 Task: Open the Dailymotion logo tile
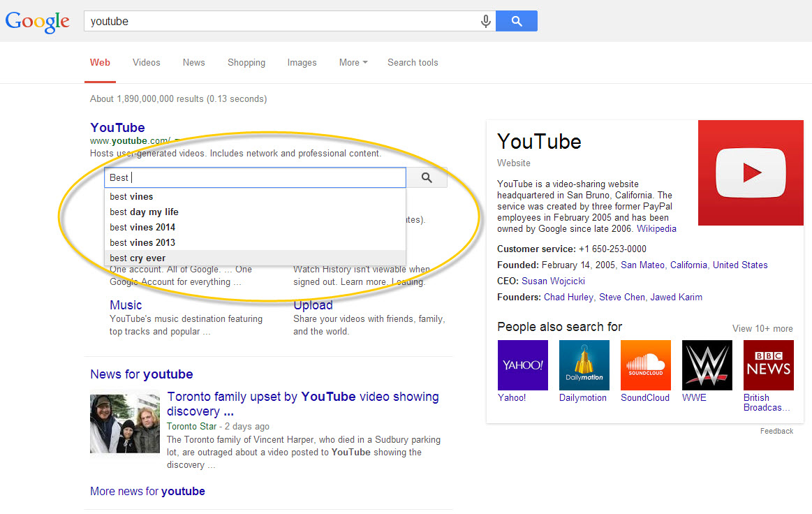coord(584,365)
